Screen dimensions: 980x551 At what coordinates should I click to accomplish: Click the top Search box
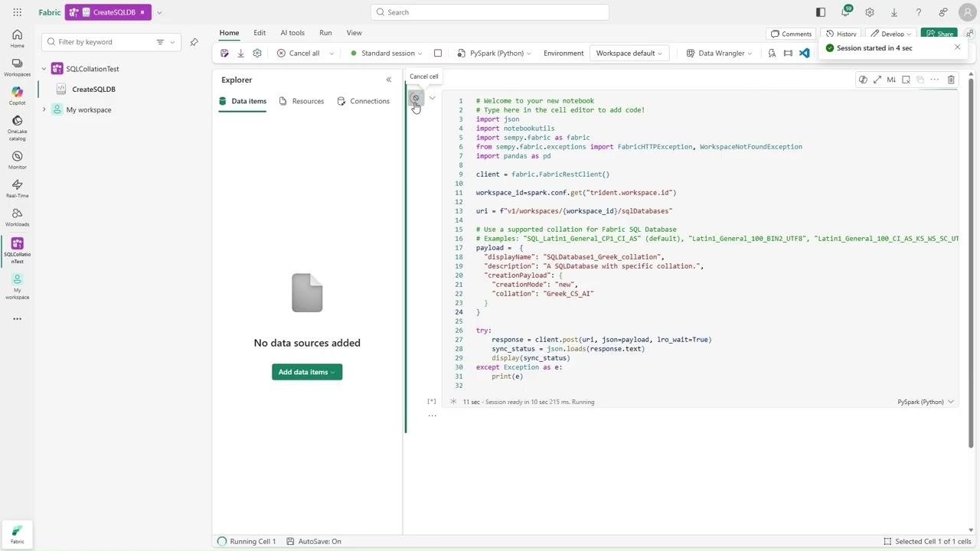(490, 12)
